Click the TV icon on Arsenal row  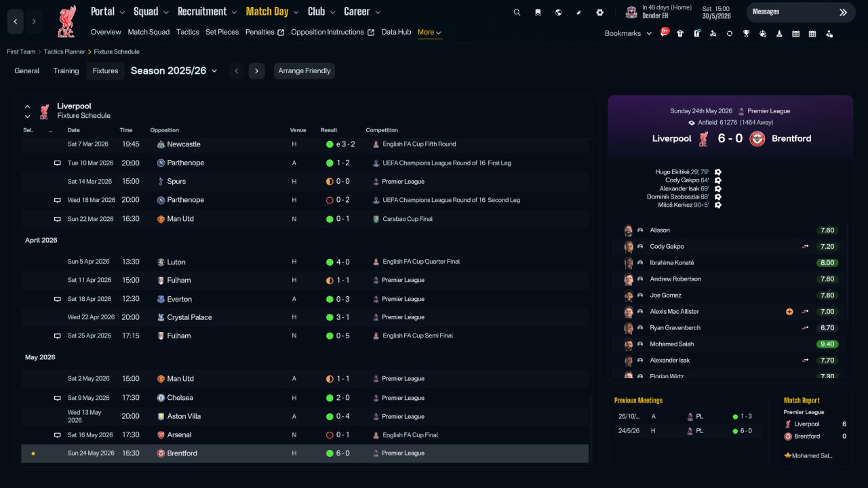58,436
